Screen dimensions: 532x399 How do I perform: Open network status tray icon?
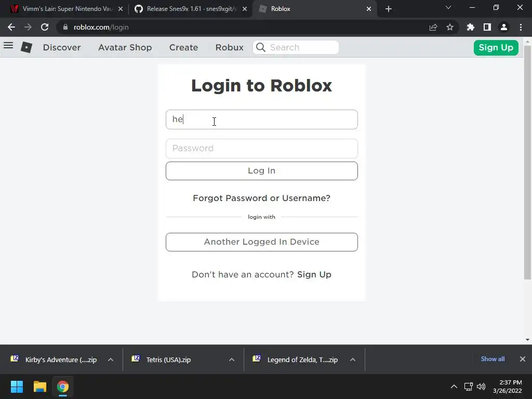pos(468,387)
